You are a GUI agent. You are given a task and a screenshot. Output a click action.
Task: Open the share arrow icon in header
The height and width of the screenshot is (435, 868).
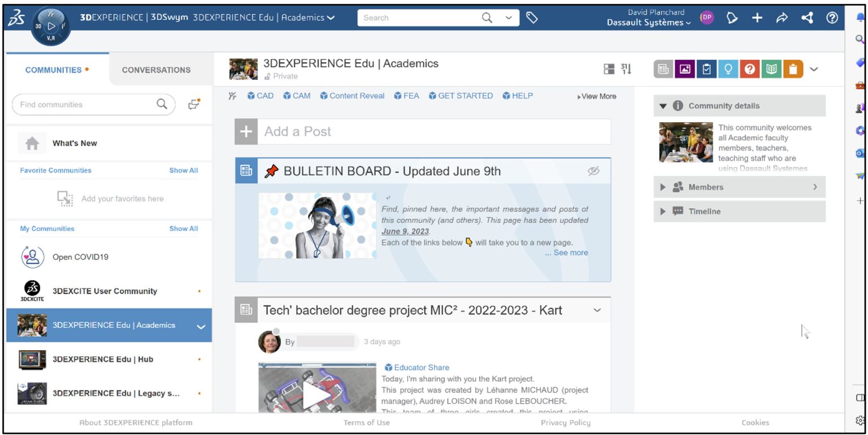coord(782,18)
